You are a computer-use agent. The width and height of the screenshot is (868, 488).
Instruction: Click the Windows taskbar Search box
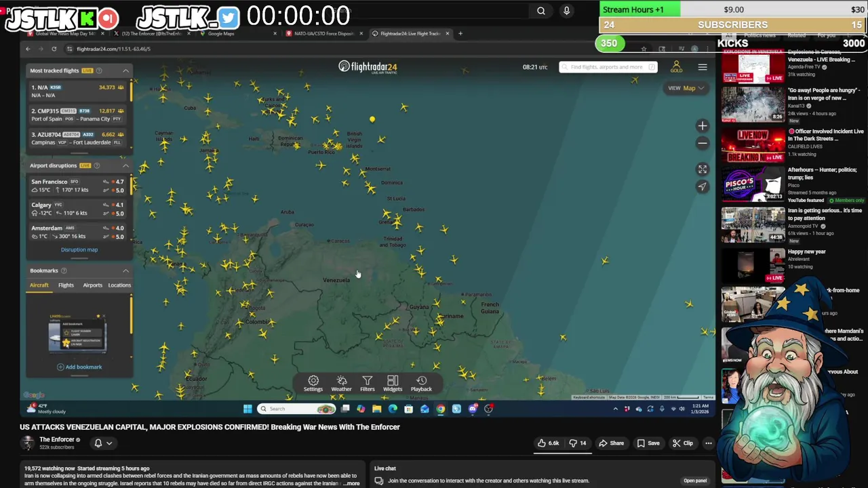tap(296, 409)
